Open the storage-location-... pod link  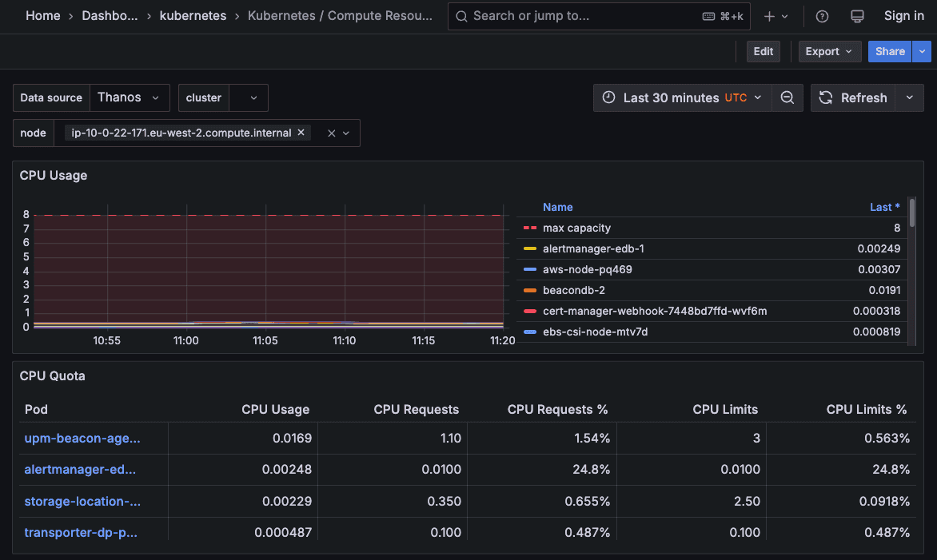click(x=82, y=501)
